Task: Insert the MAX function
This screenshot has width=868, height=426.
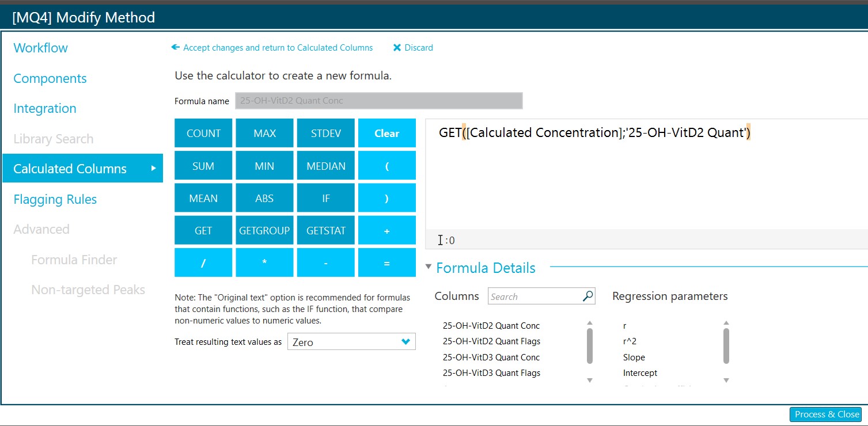Action: click(x=264, y=133)
